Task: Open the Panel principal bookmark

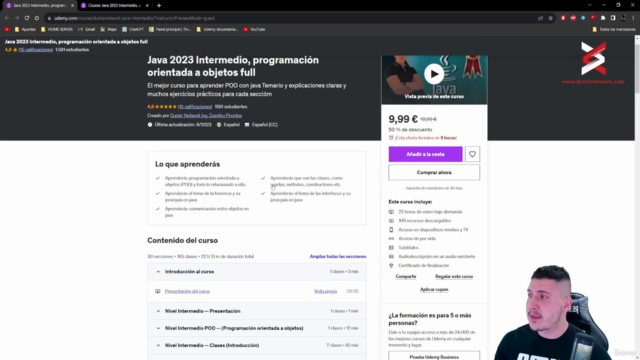Action: coord(170,29)
